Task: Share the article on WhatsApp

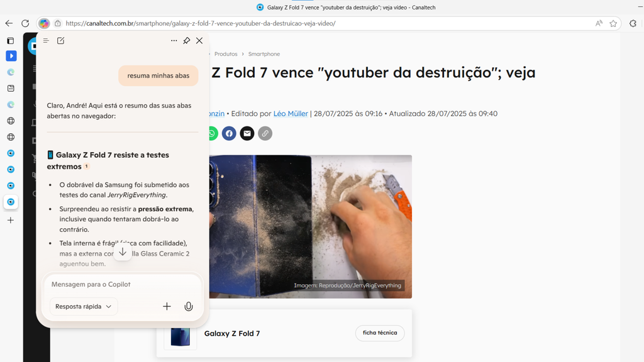Action: (x=211, y=133)
